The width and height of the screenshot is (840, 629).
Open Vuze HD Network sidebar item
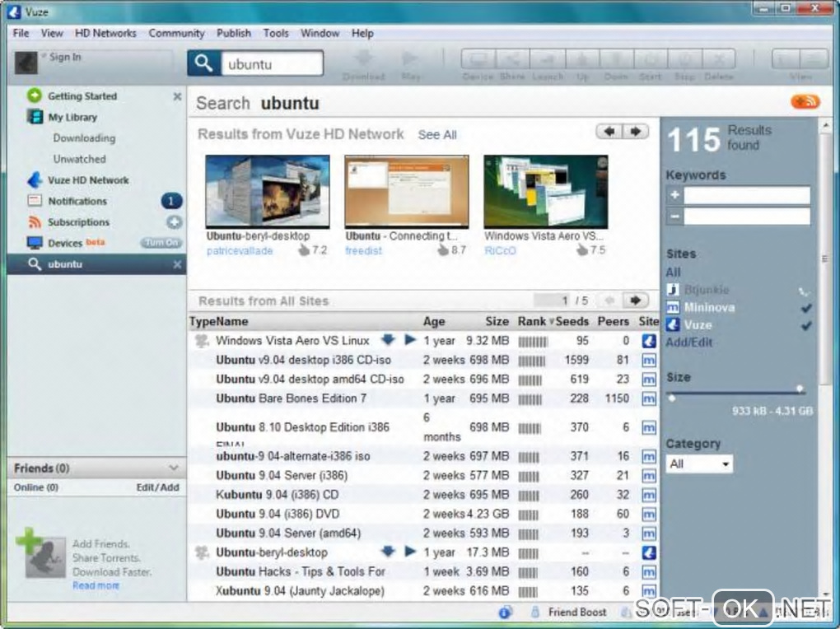(88, 180)
